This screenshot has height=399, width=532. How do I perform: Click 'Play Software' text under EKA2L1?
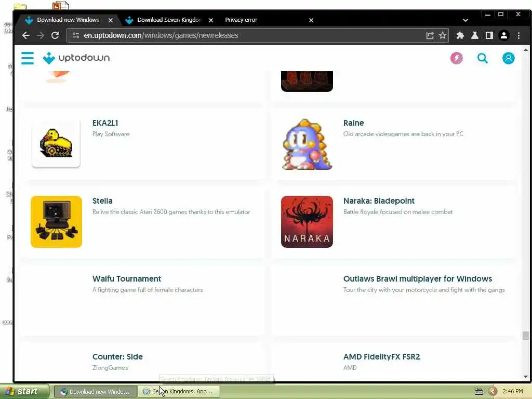[111, 134]
